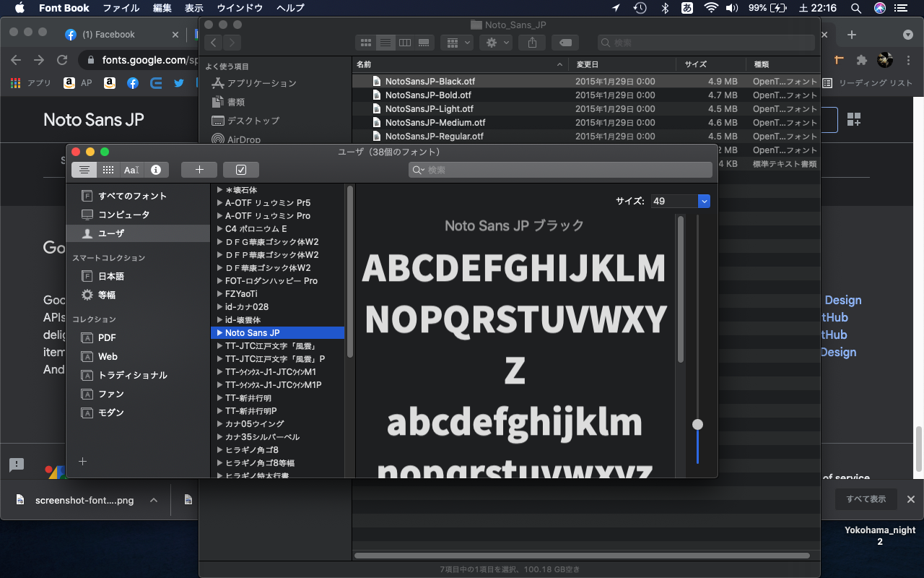924x578 pixels.
Task: Focus the size value field showing 49
Action: pyautogui.click(x=674, y=202)
